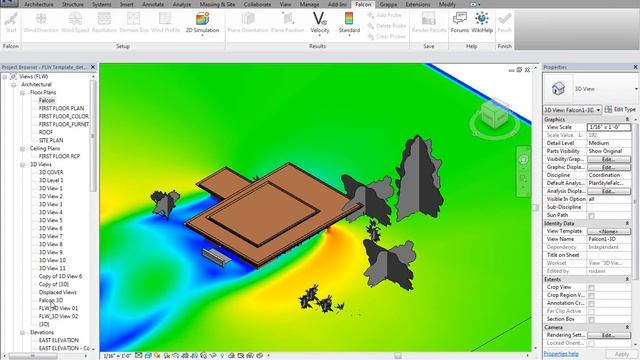The width and height of the screenshot is (640, 360).
Task: Click the View Scale input field
Action: tap(609, 127)
